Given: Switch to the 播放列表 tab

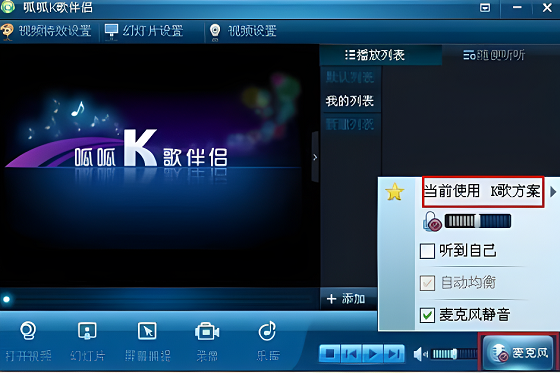Looking at the screenshot, I should 375,55.
